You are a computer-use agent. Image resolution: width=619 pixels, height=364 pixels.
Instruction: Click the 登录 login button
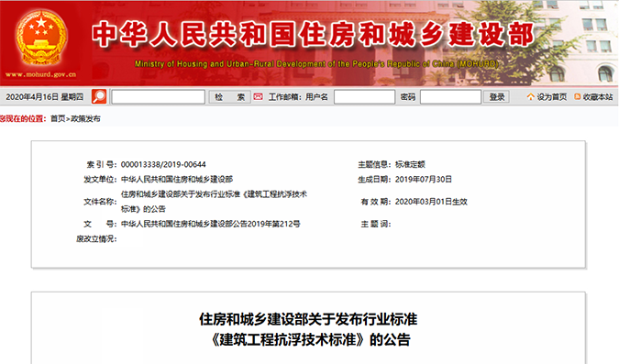(x=497, y=97)
